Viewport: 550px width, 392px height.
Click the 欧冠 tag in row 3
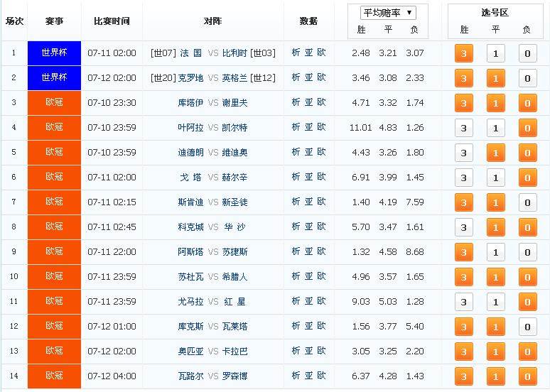(55, 103)
